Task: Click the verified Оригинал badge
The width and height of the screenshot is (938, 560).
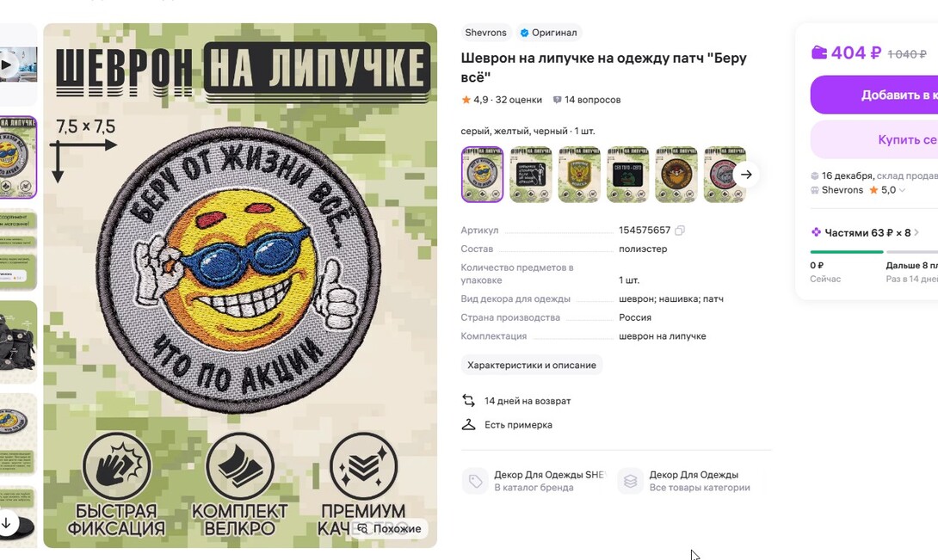Action: click(548, 33)
